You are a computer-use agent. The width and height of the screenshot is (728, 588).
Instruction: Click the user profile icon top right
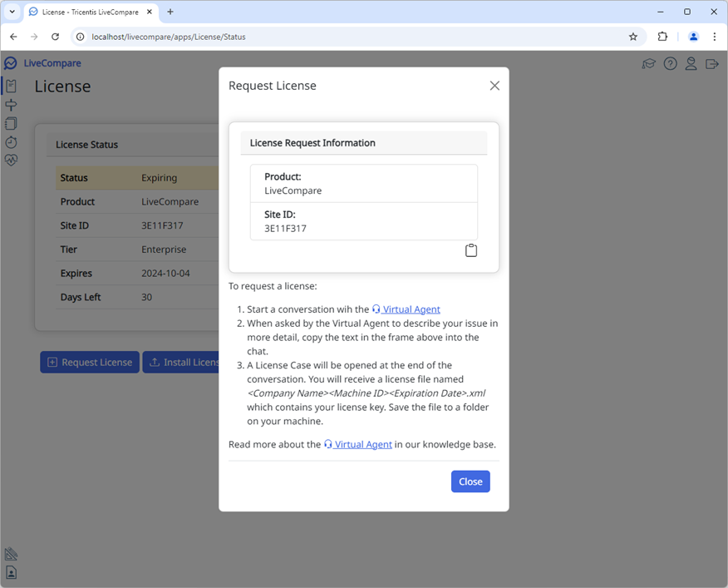[x=691, y=63]
